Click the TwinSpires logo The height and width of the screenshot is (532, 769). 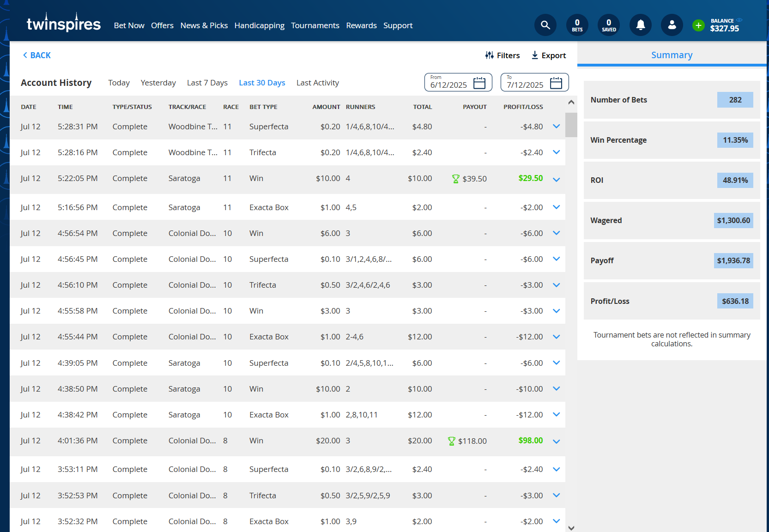coord(63,23)
